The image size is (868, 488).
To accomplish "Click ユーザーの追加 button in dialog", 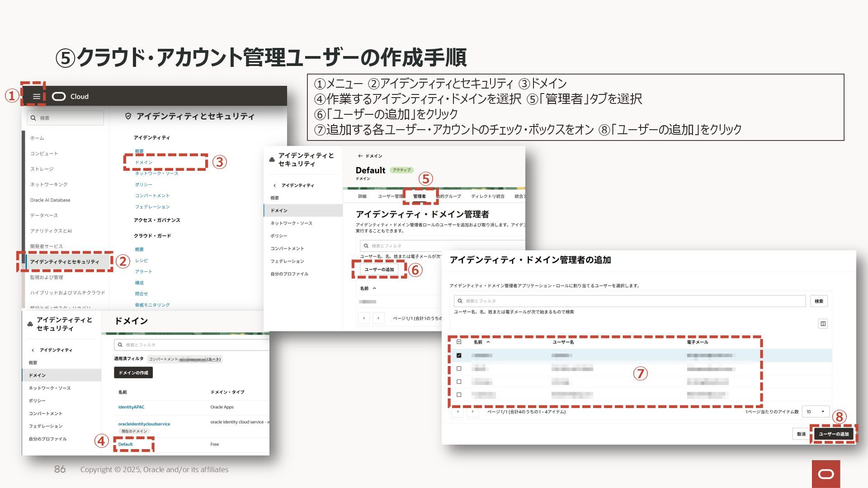I will point(833,434).
